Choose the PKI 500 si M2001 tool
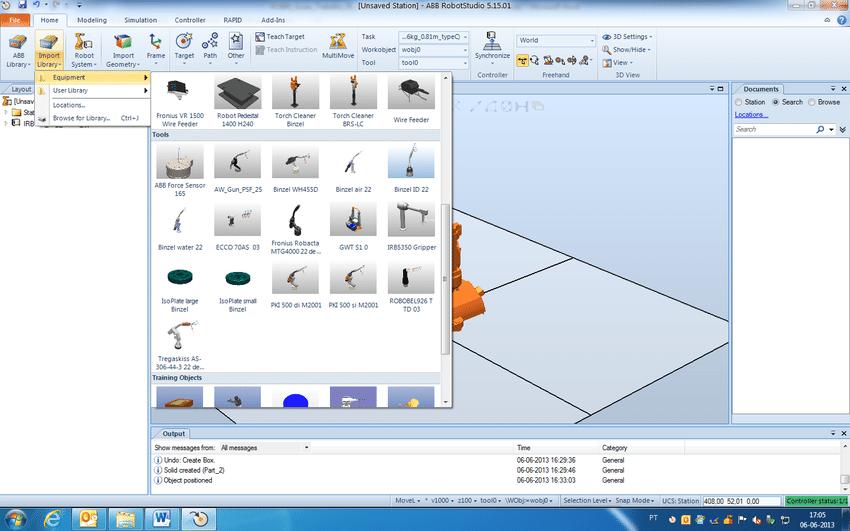 [x=353, y=286]
